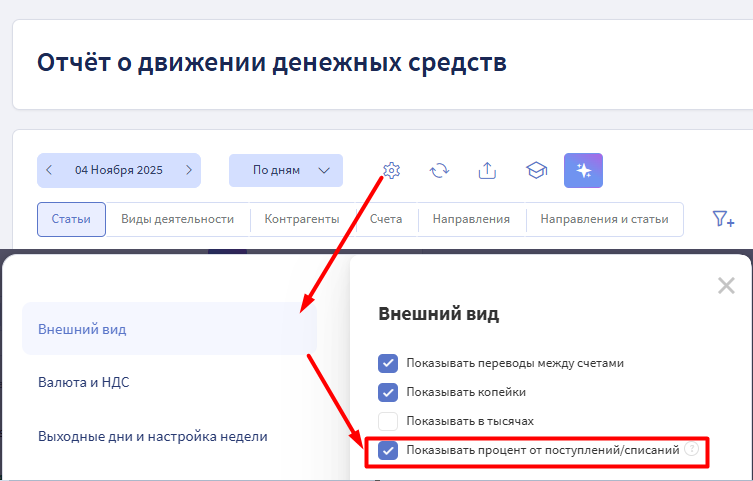Open 'Выходные дни и настройка недели' section
This screenshot has width=753, height=481.
[153, 436]
